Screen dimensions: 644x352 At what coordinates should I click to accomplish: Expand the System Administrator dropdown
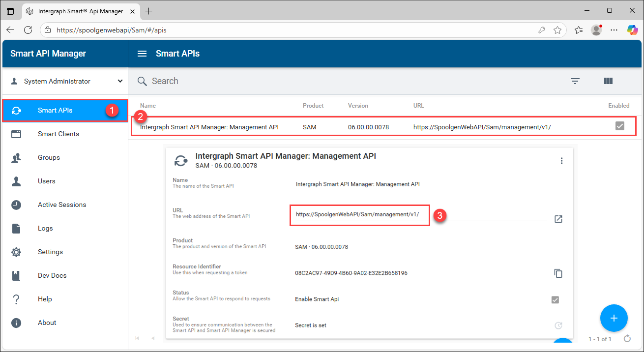(120, 81)
